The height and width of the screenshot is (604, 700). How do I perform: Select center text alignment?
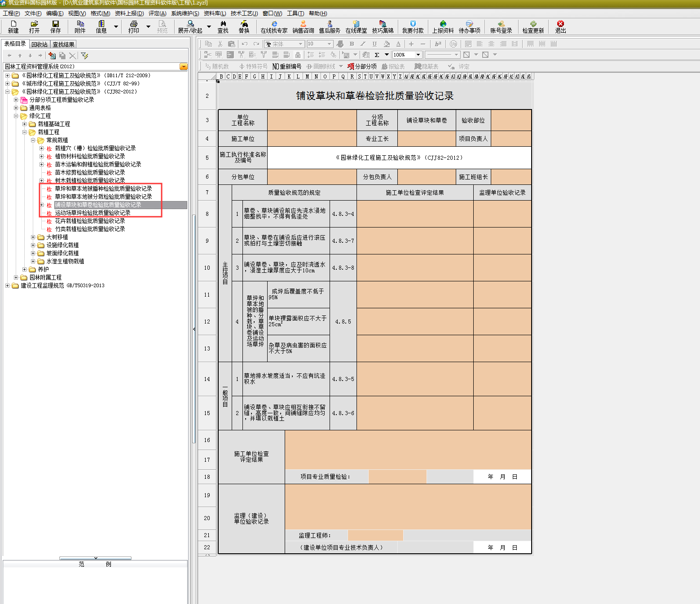491,44
